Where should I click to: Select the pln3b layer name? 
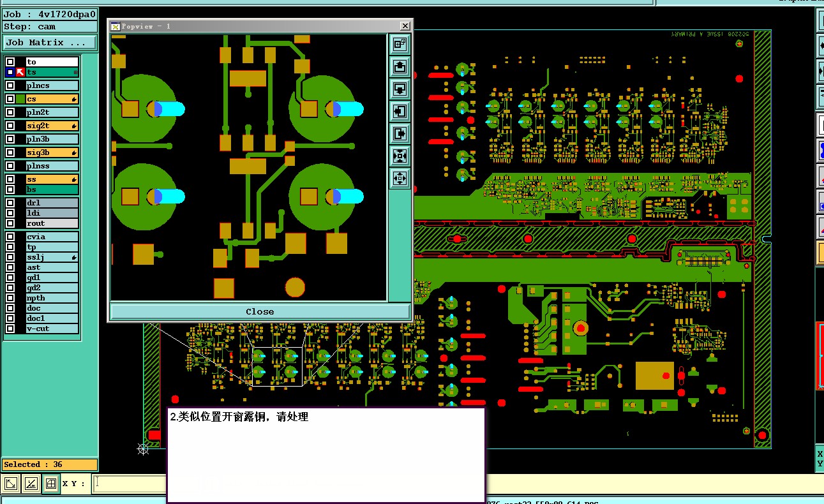tap(52, 139)
